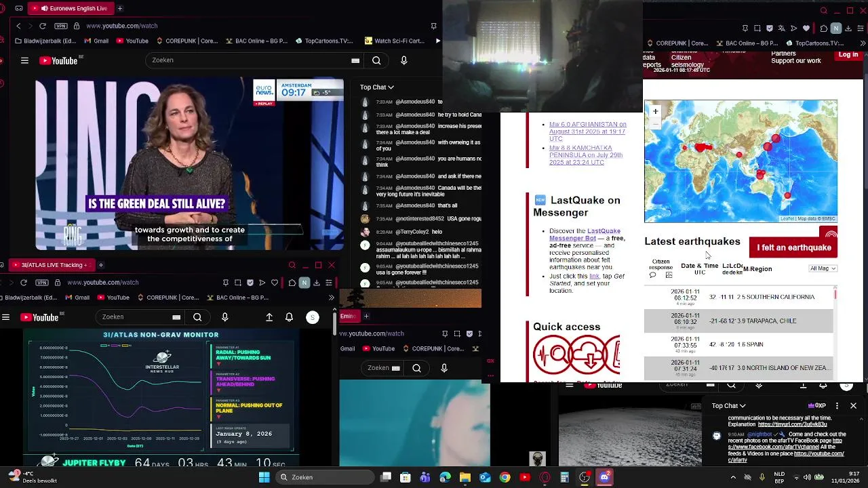868x488 pixels.
Task: Click Windows taskbar Zoeken search box
Action: click(x=324, y=477)
